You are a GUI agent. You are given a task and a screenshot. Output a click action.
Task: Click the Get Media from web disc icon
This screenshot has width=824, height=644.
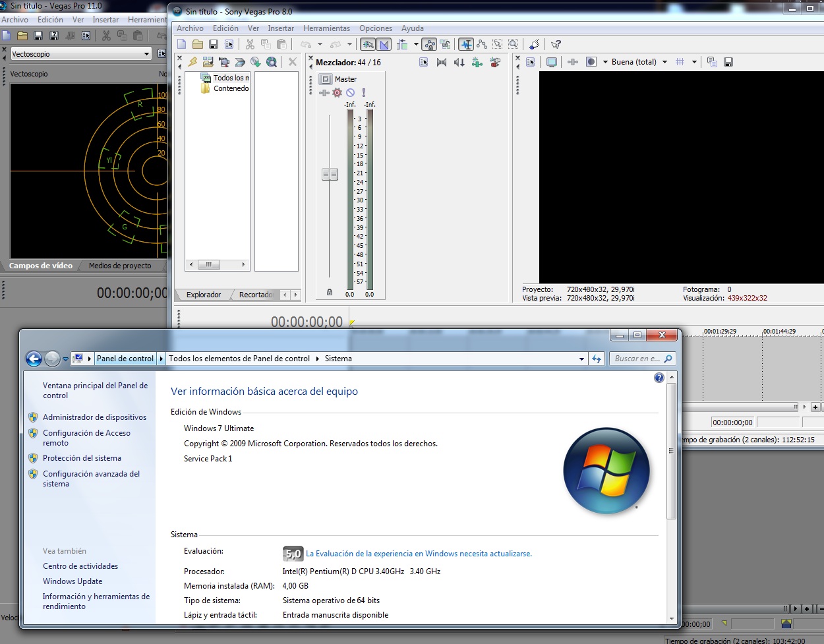272,62
